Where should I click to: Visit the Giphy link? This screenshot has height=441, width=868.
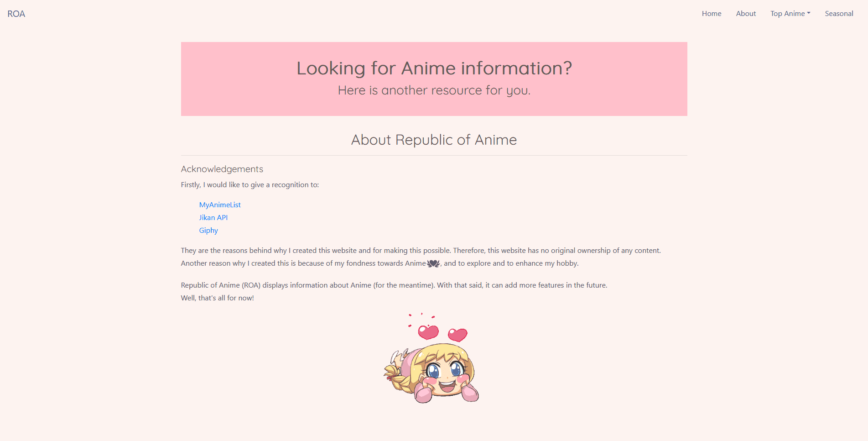pos(208,231)
